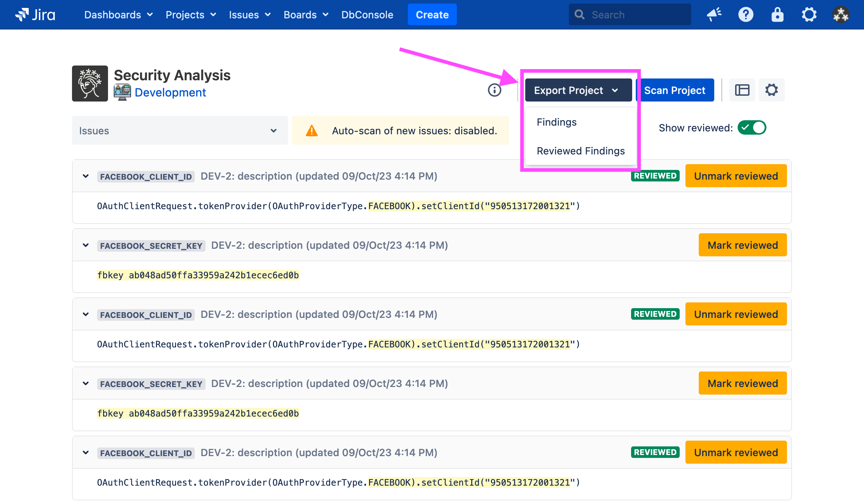Open the notifications megaphone icon

(714, 15)
